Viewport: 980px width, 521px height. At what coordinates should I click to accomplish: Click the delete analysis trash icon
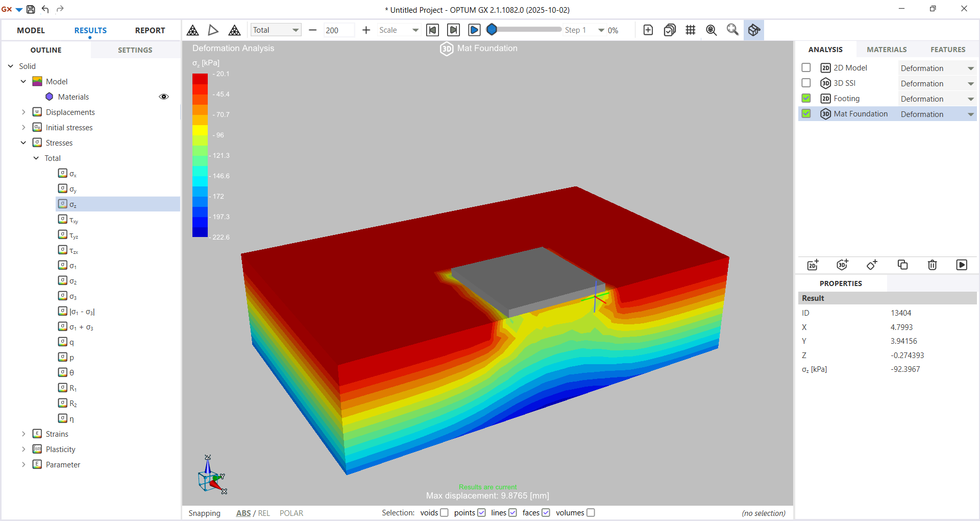932,265
